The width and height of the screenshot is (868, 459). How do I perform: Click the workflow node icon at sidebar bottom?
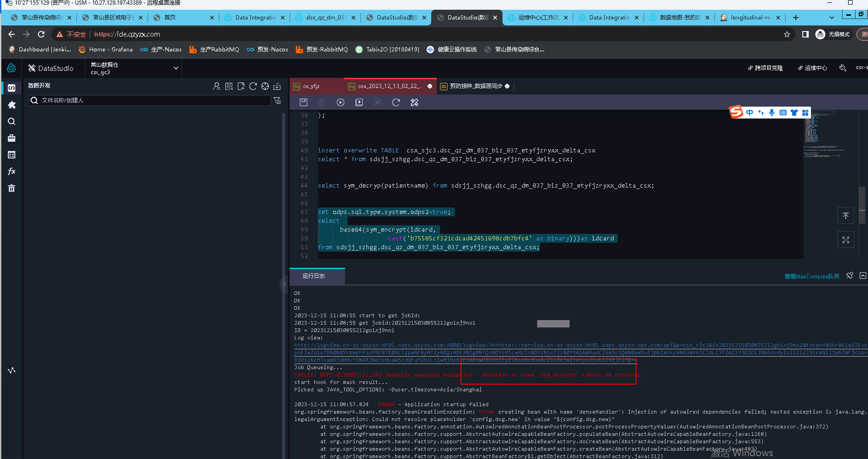(12, 370)
